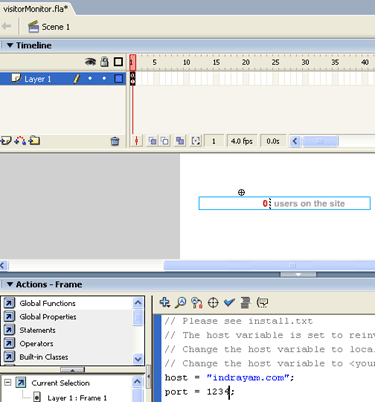The image size is (375, 402).
Task: Collapse Current Selection tree node
Action: coord(8,382)
